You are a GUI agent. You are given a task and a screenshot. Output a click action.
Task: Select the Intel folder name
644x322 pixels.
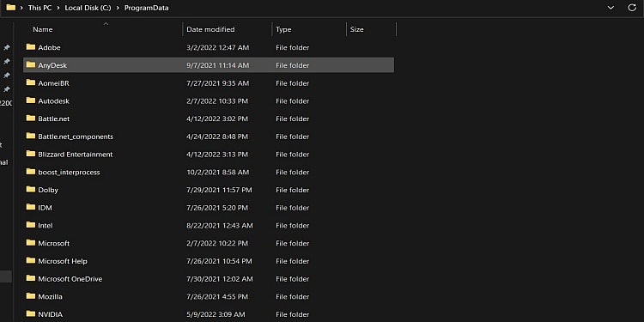[46, 226]
